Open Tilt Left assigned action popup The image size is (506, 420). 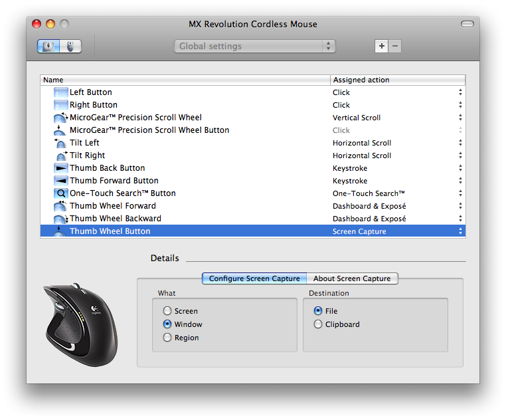pos(460,143)
